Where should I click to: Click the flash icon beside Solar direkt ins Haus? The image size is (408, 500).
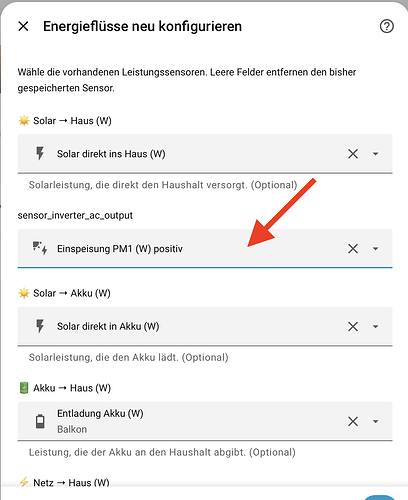pyautogui.click(x=40, y=154)
